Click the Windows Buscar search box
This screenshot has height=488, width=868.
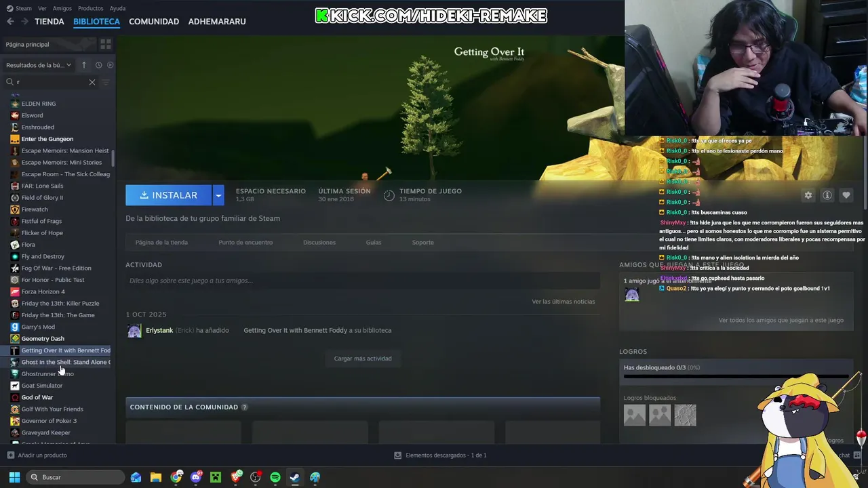76,477
